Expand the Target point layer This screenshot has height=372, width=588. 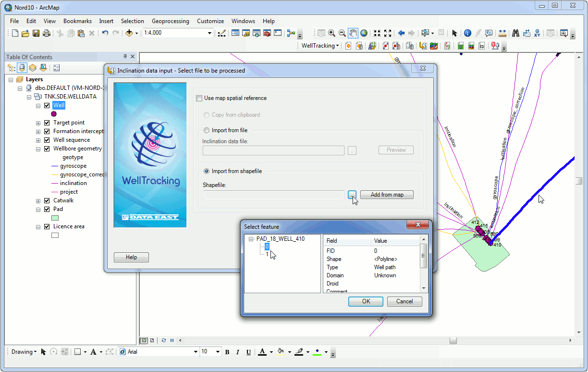click(x=38, y=123)
